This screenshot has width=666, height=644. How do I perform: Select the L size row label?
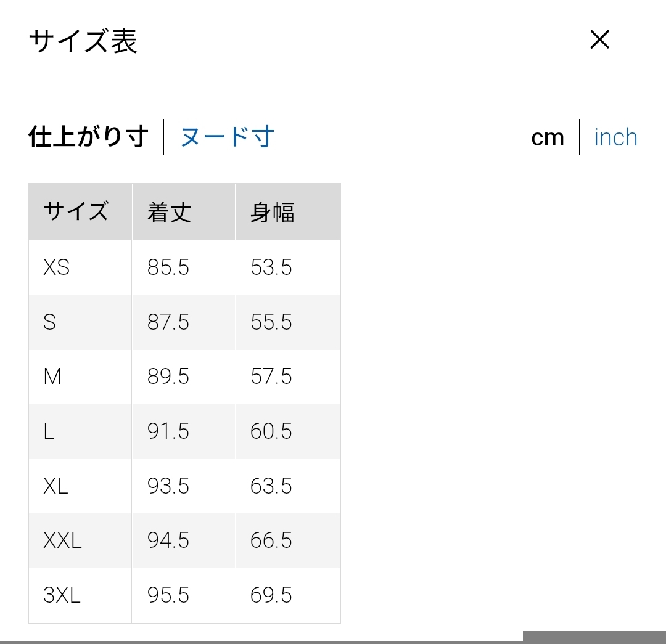pyautogui.click(x=49, y=431)
